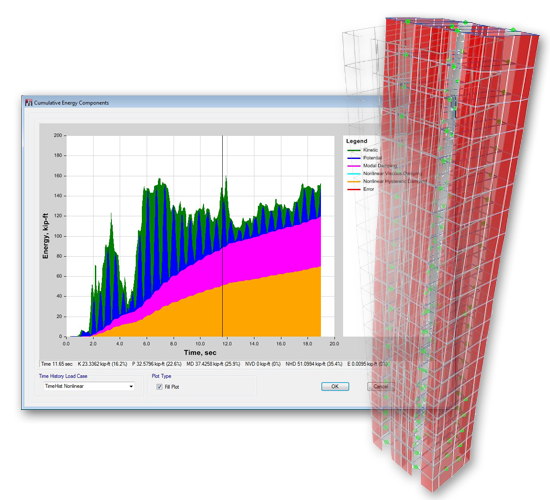The height and width of the screenshot is (500, 550).
Task: Click the vertical time marker line in plot
Action: click(x=222, y=236)
